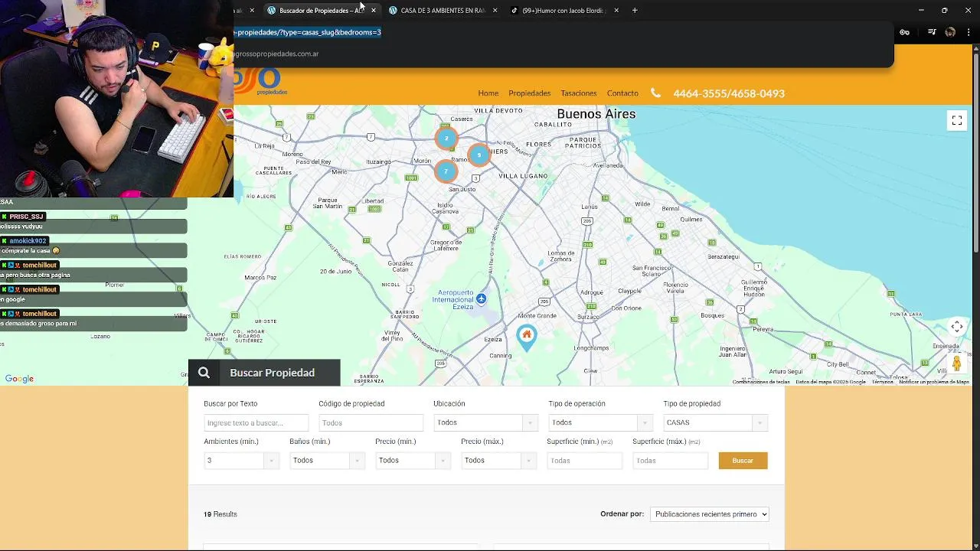Image resolution: width=980 pixels, height=551 pixels.
Task: Open the Términos link on the map
Action: click(882, 382)
